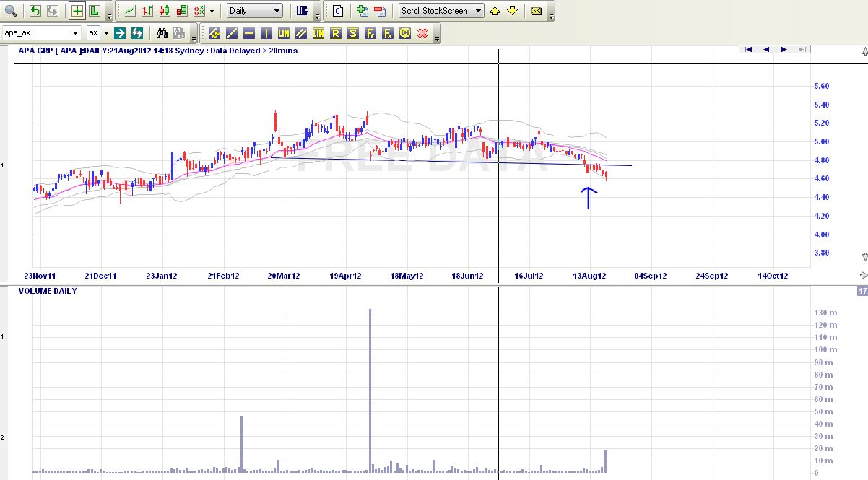Expand the first toolbar overflow handle
The image size is (868, 480).
pos(108,12)
